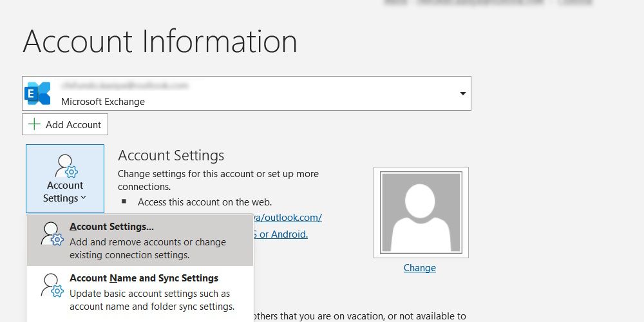Click the Account Name and Sync Settings icon
Screen dimensions: 644x322
coord(51,285)
